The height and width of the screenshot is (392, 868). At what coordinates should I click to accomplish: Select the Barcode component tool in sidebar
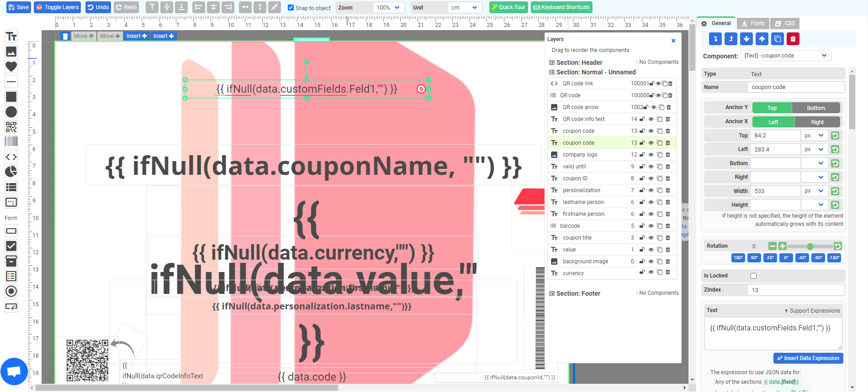point(11,141)
